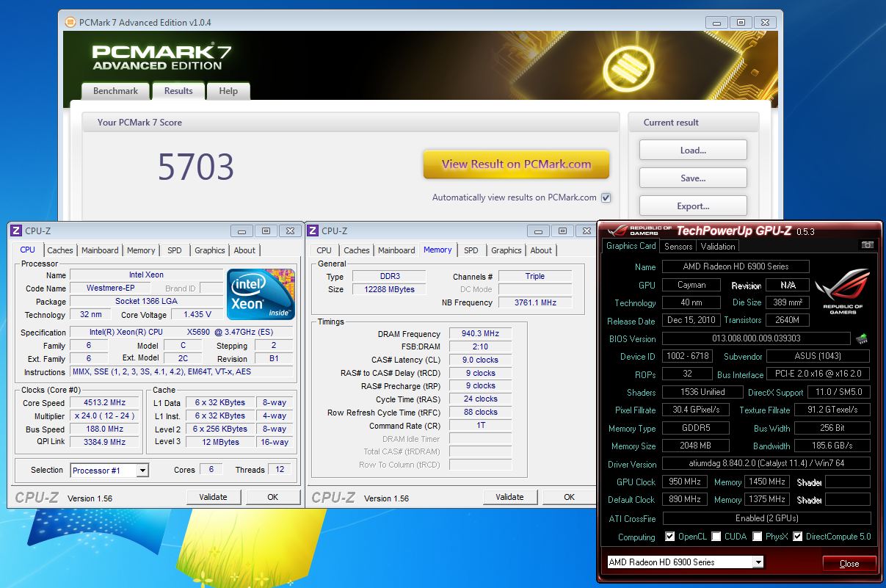Open the Help tab in PCMark
The height and width of the screenshot is (588, 886).
point(228,91)
